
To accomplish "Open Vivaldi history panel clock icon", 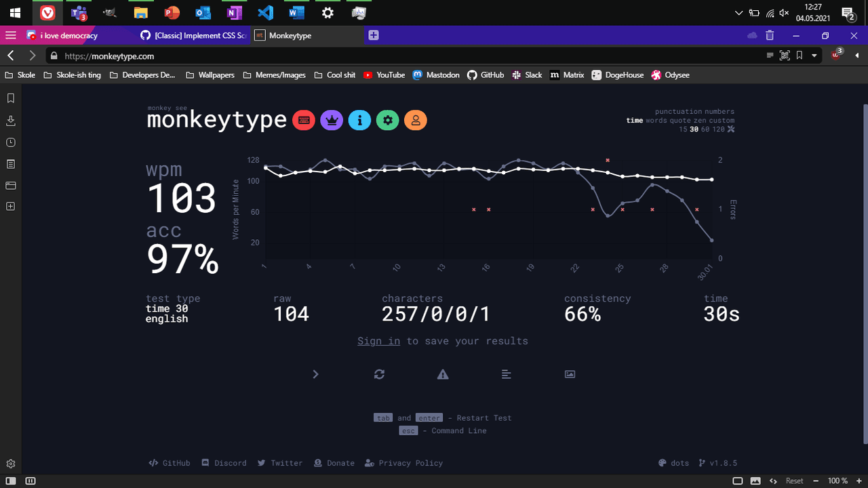I will tap(10, 142).
